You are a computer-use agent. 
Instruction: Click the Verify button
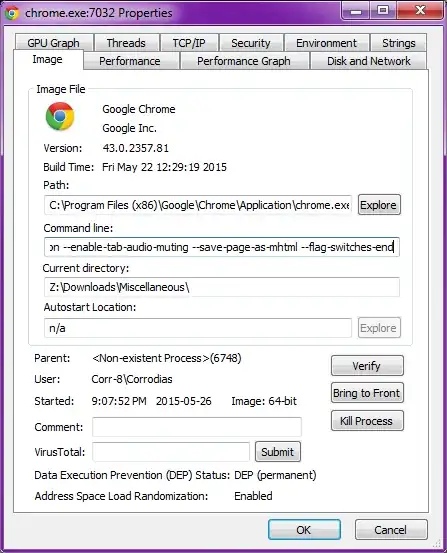pyautogui.click(x=367, y=365)
